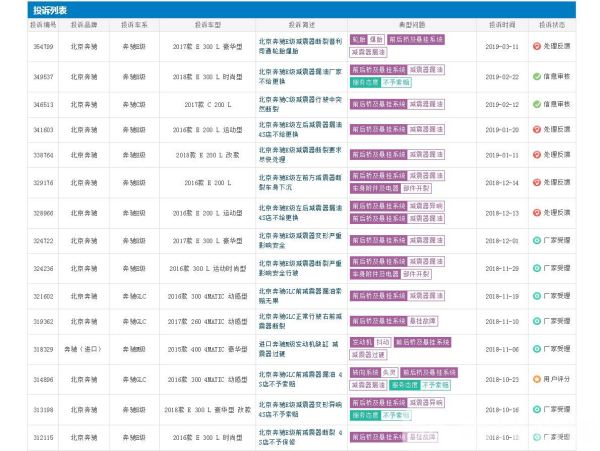
Task: Click 抖动 tag in 2018-11-06 row
Action: tap(382, 342)
